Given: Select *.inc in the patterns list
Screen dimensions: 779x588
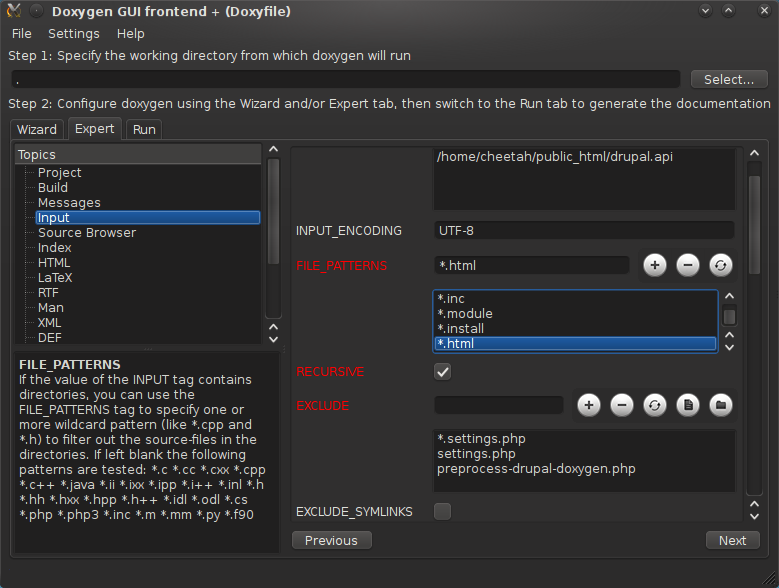Looking at the screenshot, I should tap(575, 298).
